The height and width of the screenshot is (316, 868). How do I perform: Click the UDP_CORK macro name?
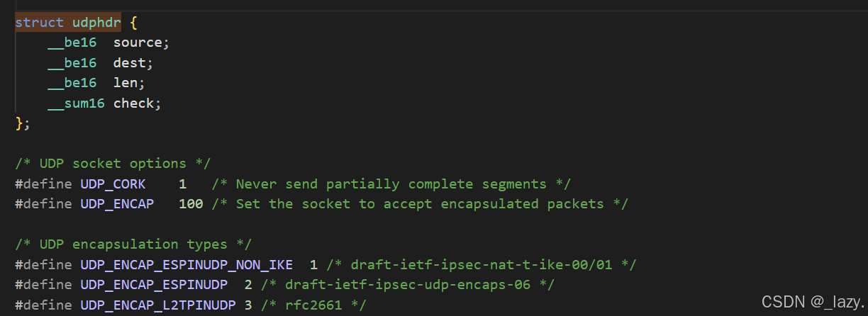click(x=113, y=184)
